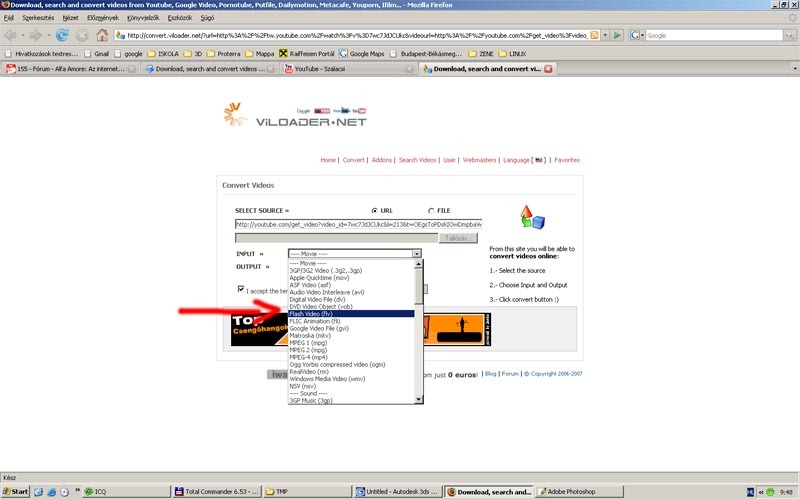The width and height of the screenshot is (800, 500).
Task: Open the Eszközök menu
Action: pyautogui.click(x=180, y=18)
